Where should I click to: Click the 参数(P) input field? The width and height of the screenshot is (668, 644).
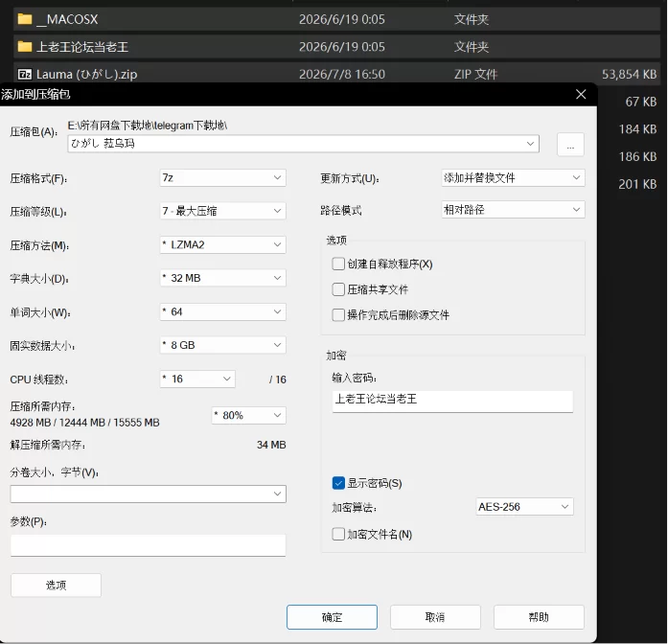(149, 545)
